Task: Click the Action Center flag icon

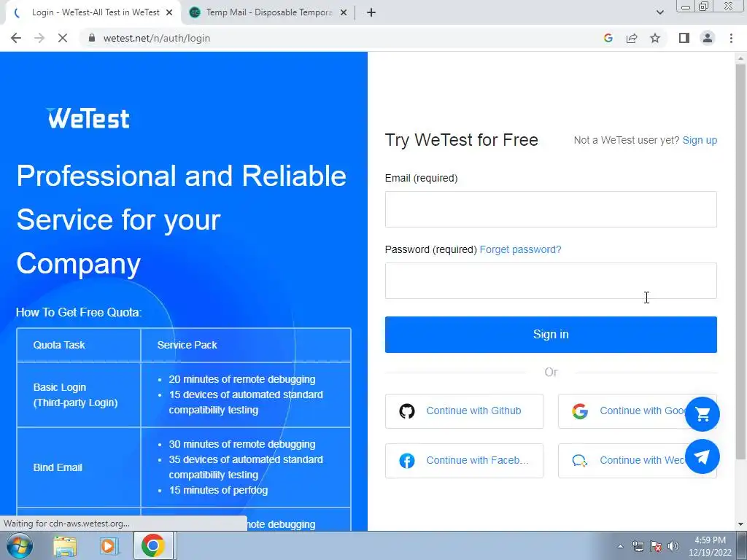Action: click(x=656, y=546)
